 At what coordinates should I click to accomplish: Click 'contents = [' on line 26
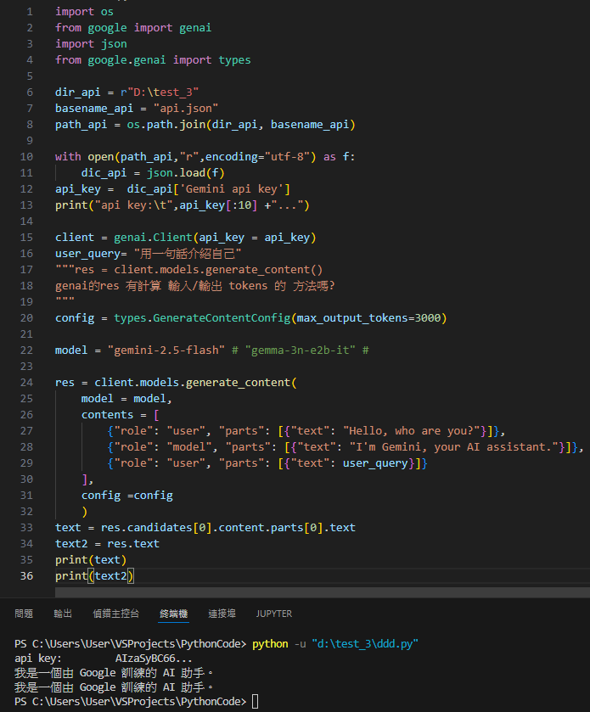pyautogui.click(x=120, y=415)
